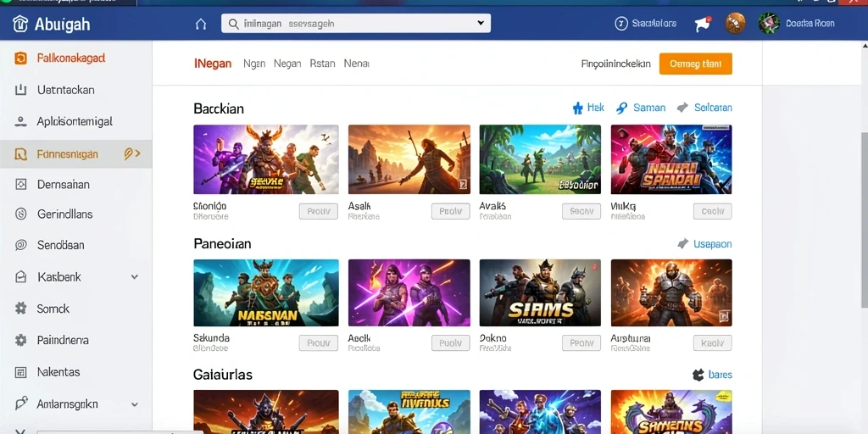This screenshot has height=434, width=868.
Task: Click the button beside Aeclk game
Action: 451,342
